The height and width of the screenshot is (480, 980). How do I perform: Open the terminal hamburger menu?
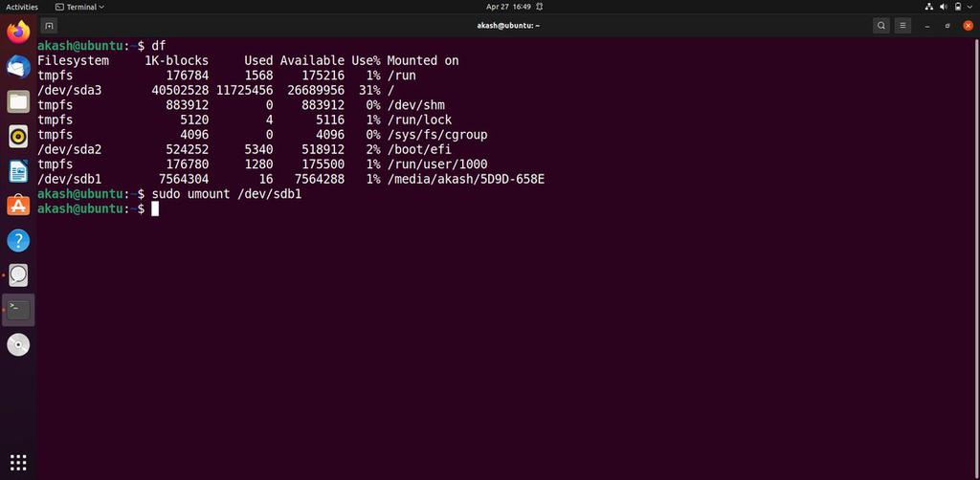(x=902, y=25)
